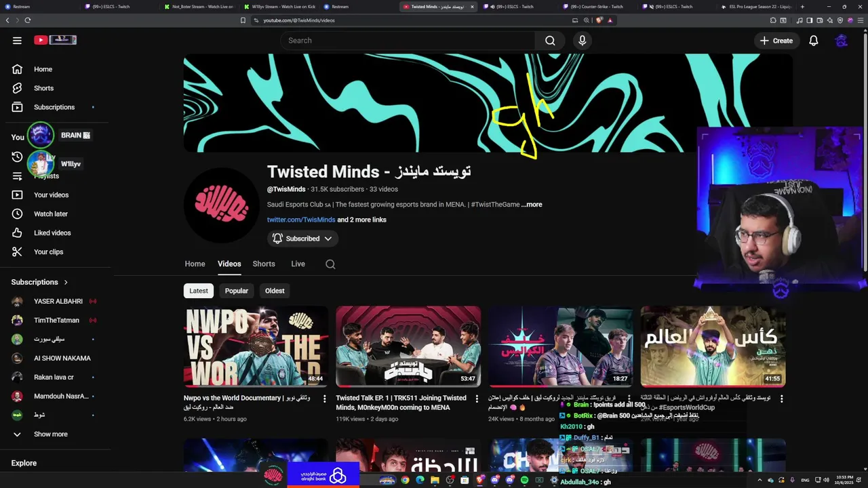868x488 pixels.
Task: Expand channel description with ...more
Action: tap(532, 205)
